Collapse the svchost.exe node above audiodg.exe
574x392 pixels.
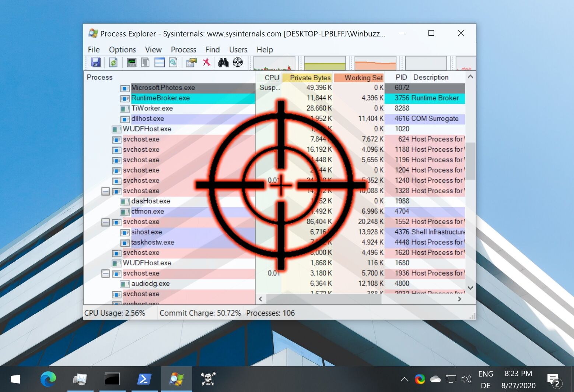pos(106,273)
